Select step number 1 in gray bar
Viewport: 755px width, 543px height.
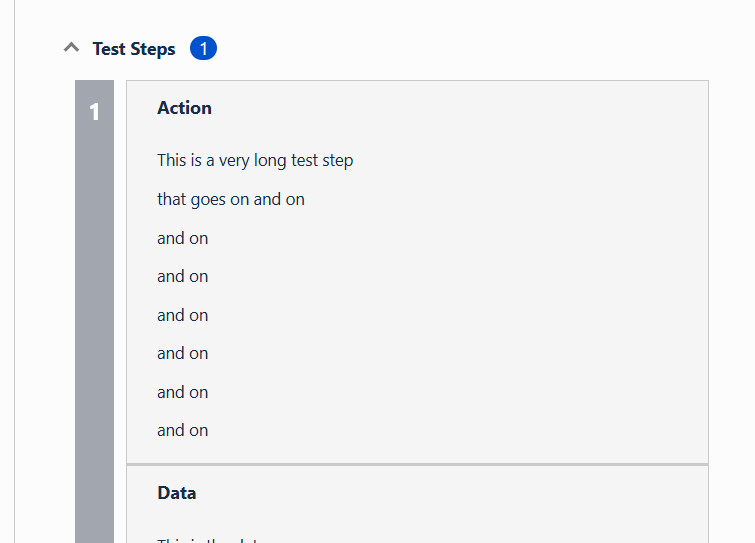point(95,112)
